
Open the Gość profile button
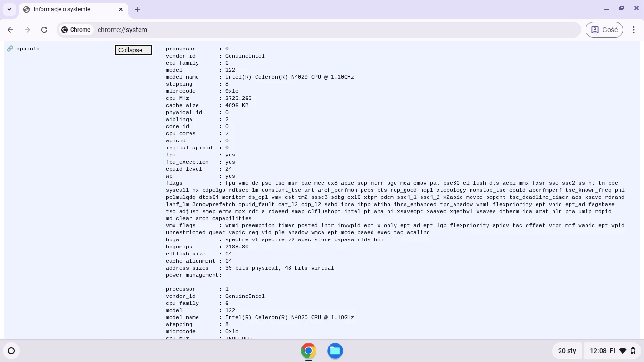tap(604, 30)
